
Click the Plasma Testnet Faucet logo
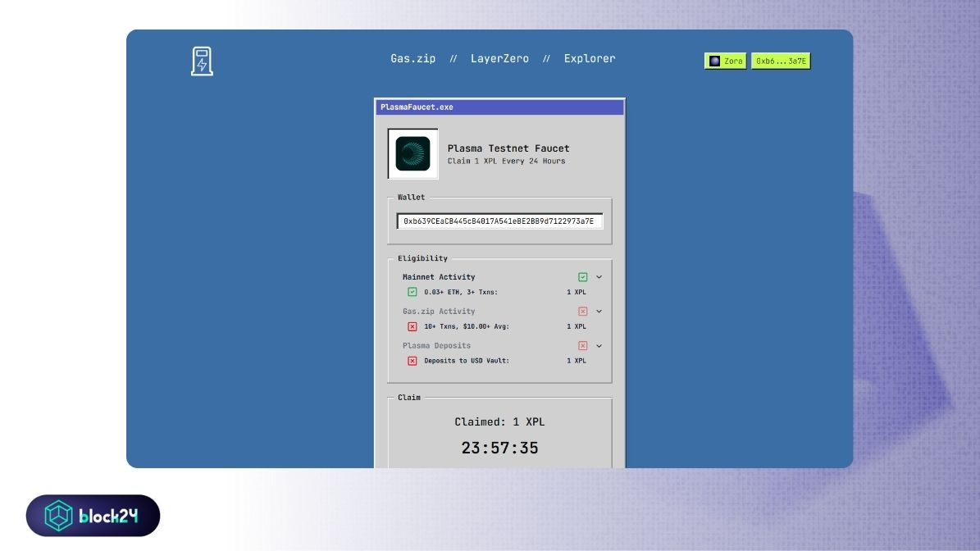[x=413, y=153]
